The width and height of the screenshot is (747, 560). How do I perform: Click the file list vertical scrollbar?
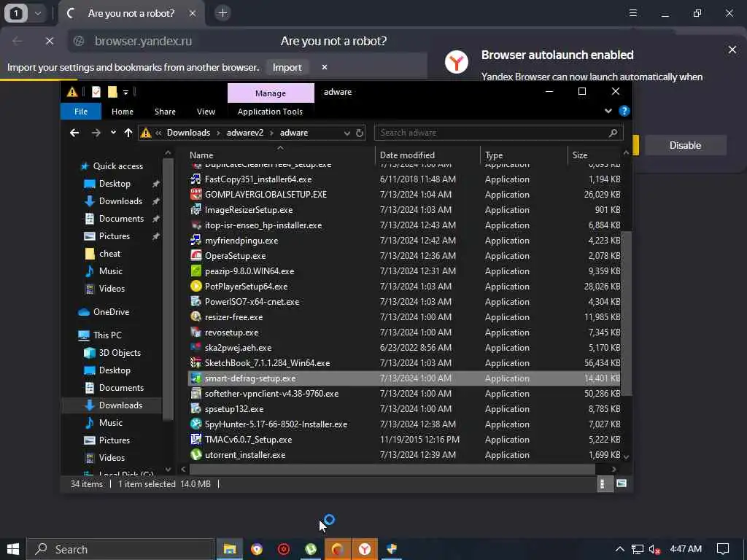click(627, 314)
